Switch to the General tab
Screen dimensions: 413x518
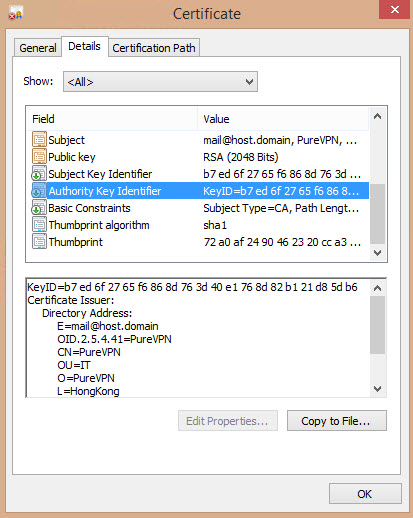click(38, 48)
